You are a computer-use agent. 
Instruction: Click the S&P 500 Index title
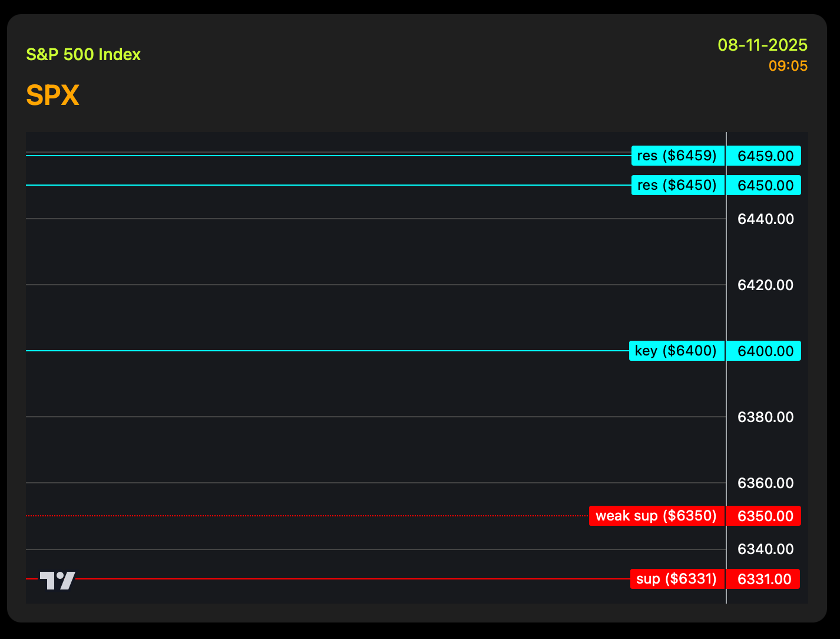click(x=84, y=55)
